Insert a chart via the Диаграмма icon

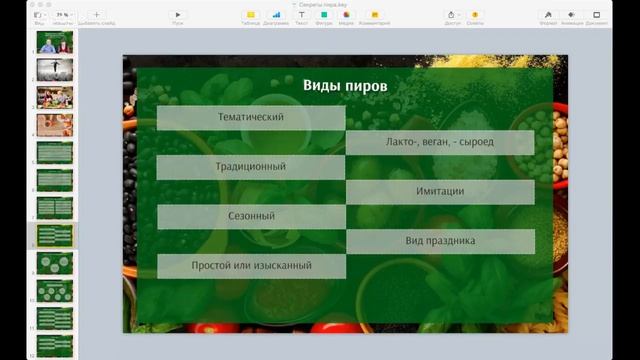tap(276, 15)
